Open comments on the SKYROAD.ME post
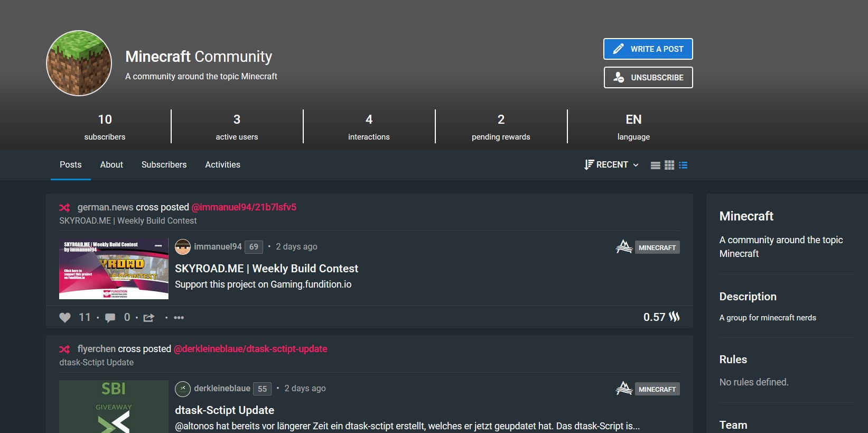This screenshot has width=868, height=433. (x=110, y=318)
